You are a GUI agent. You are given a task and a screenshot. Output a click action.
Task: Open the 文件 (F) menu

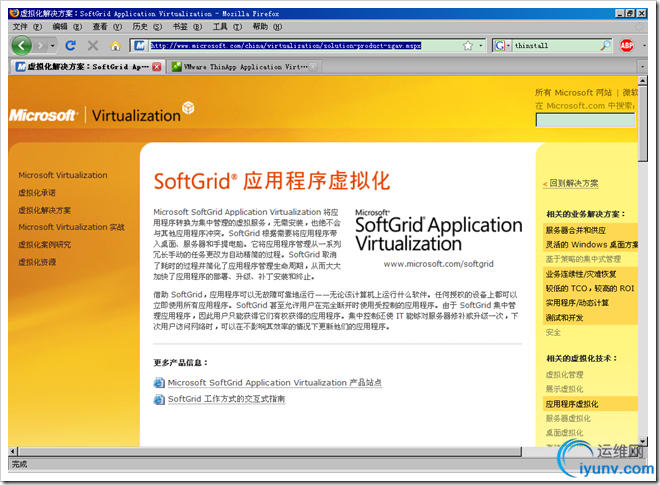(x=27, y=27)
